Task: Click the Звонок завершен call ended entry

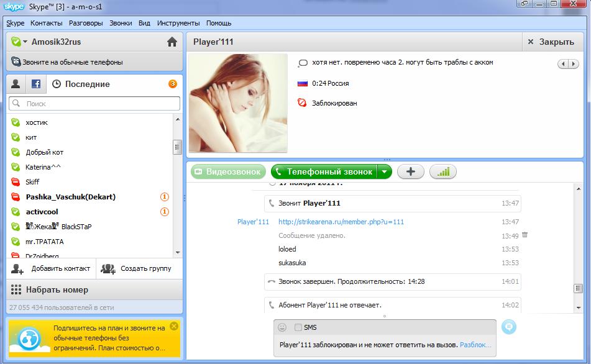Action: point(392,281)
